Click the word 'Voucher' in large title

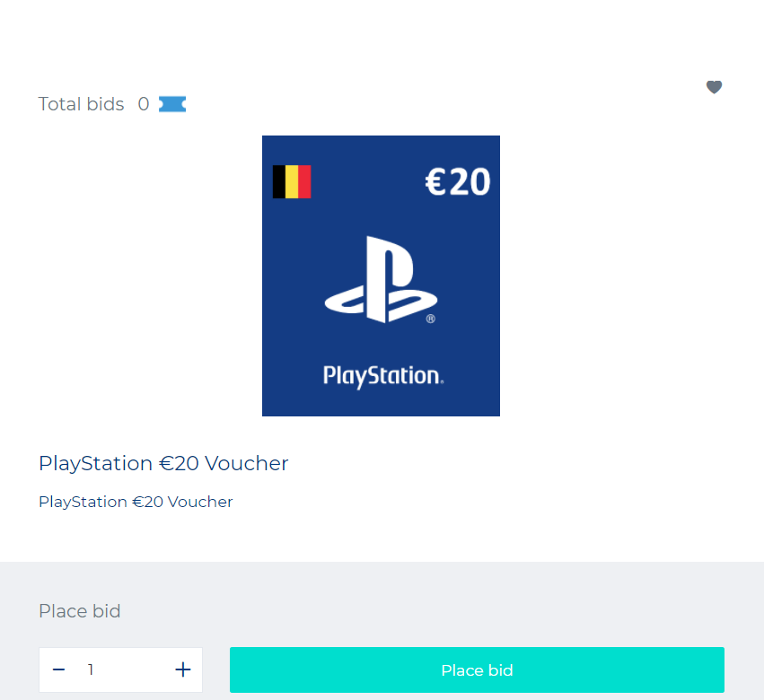pos(247,463)
